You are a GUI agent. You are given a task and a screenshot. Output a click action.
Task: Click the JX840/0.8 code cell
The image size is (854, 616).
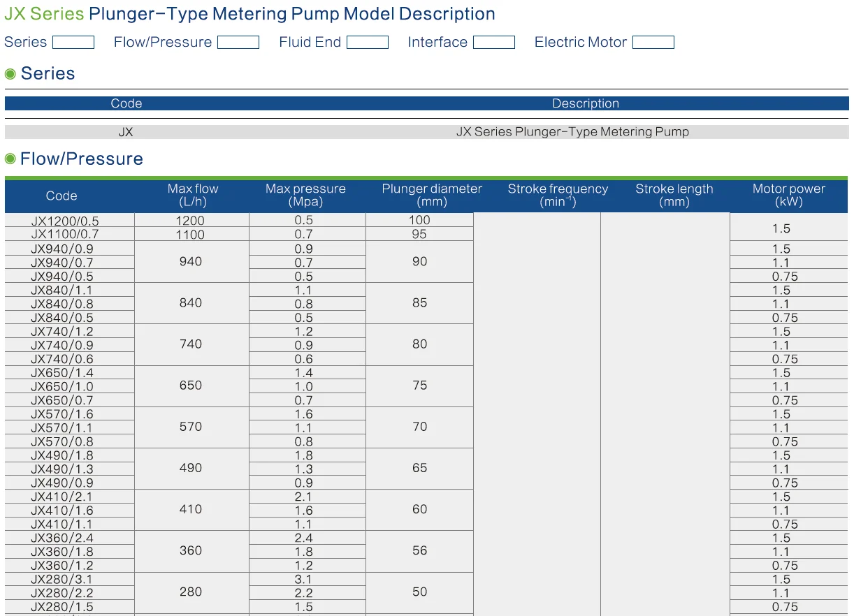point(70,304)
